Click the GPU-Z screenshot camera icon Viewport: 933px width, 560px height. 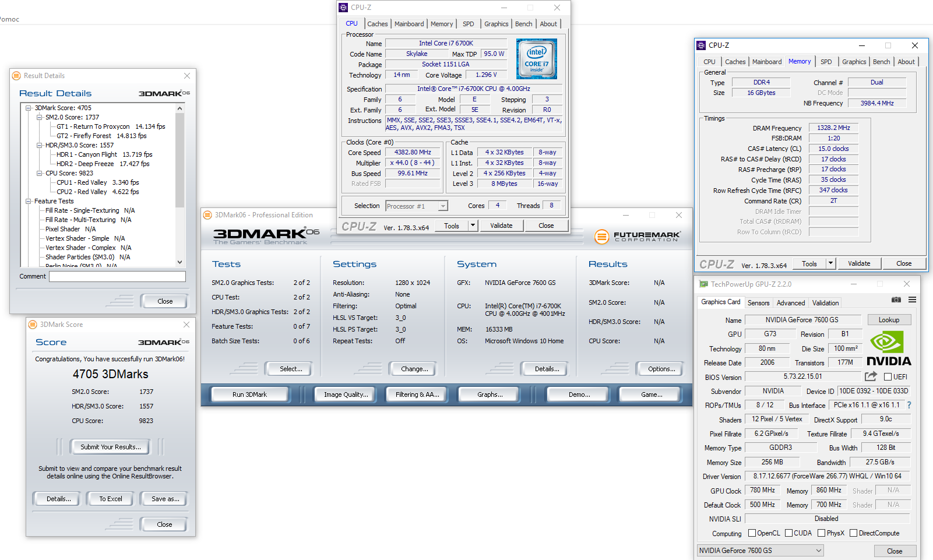pyautogui.click(x=896, y=300)
